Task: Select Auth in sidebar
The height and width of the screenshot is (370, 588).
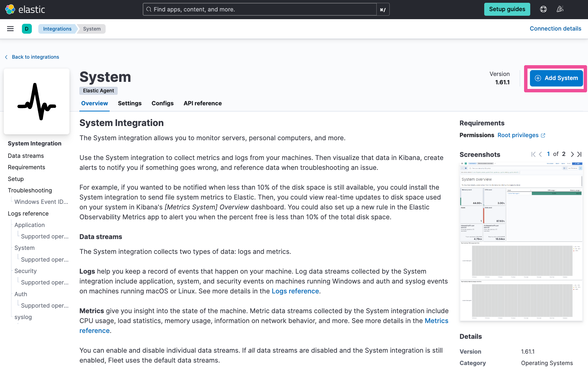Action: tap(21, 294)
